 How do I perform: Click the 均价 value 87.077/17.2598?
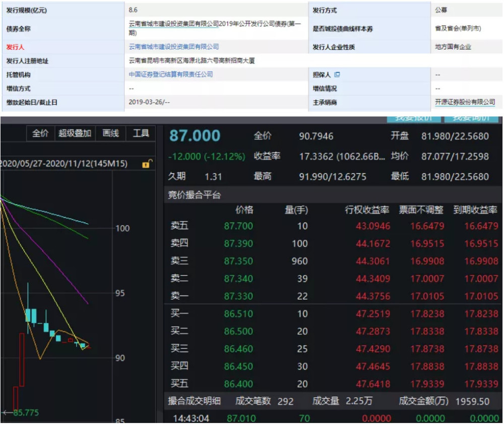[x=455, y=157]
